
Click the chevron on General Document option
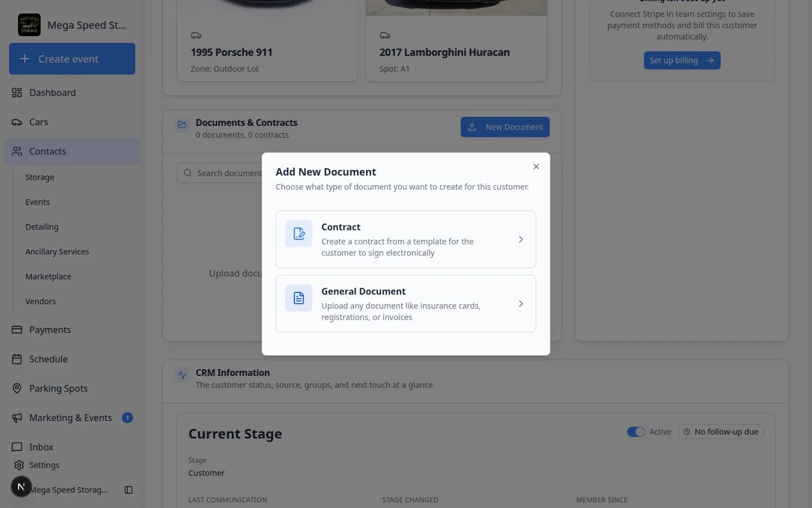(x=521, y=304)
